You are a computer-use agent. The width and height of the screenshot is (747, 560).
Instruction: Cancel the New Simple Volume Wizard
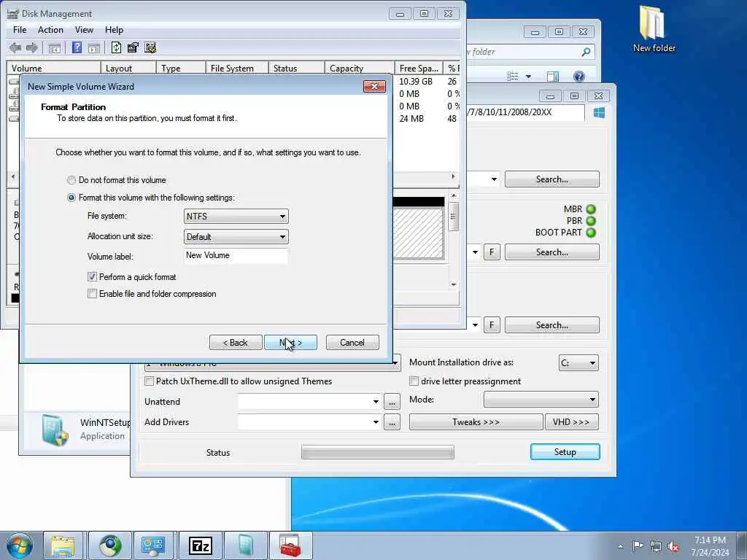click(x=352, y=343)
